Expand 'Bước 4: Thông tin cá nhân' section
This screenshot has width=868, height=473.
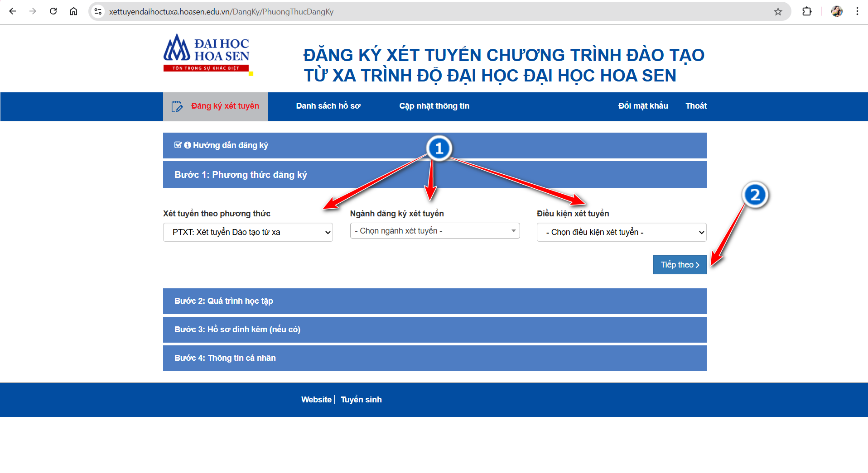[x=225, y=358]
